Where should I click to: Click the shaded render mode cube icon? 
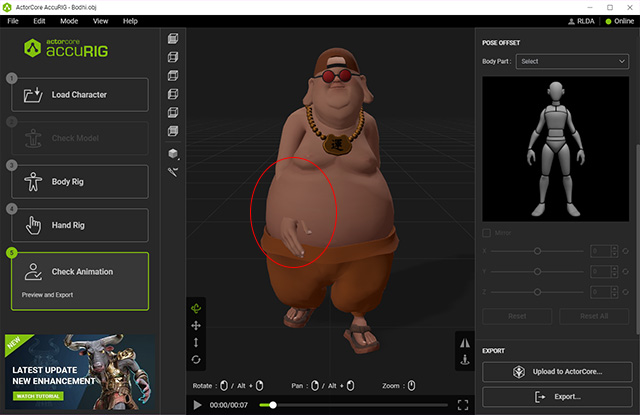173,153
